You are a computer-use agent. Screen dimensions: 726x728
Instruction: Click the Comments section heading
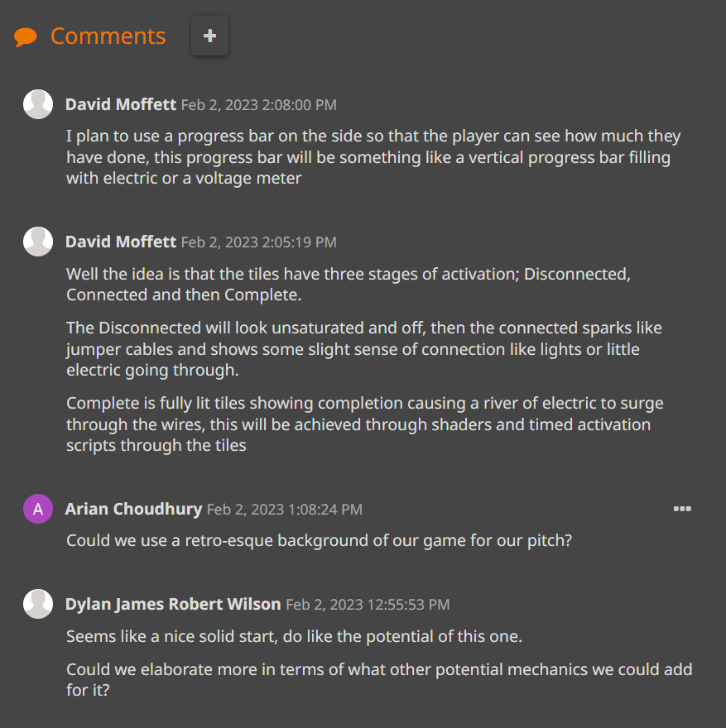(108, 36)
